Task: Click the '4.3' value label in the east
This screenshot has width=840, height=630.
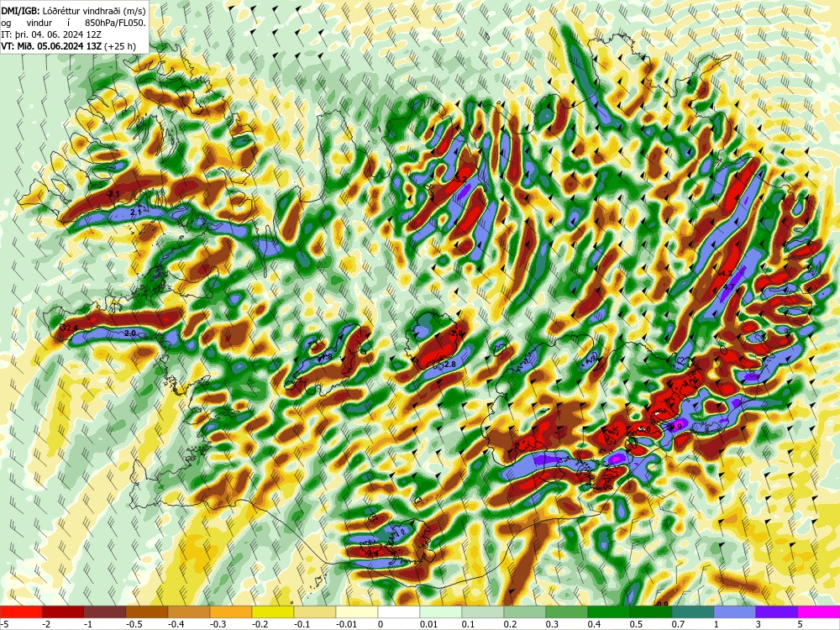Action: (726, 274)
